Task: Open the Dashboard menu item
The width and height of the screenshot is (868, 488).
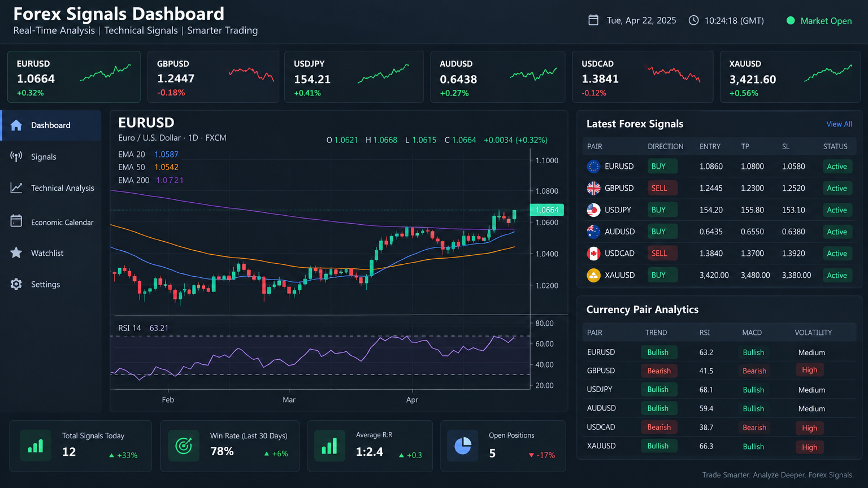Action: (x=51, y=125)
